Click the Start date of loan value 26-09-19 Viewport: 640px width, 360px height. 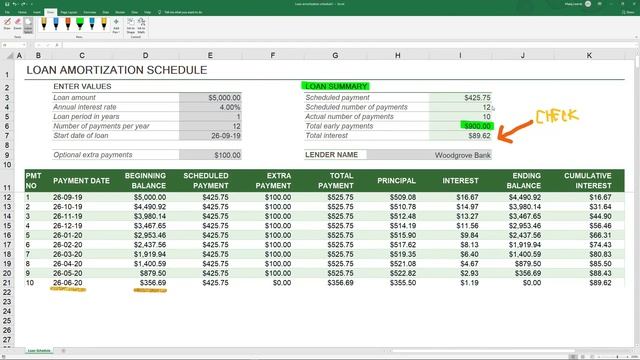click(x=210, y=136)
